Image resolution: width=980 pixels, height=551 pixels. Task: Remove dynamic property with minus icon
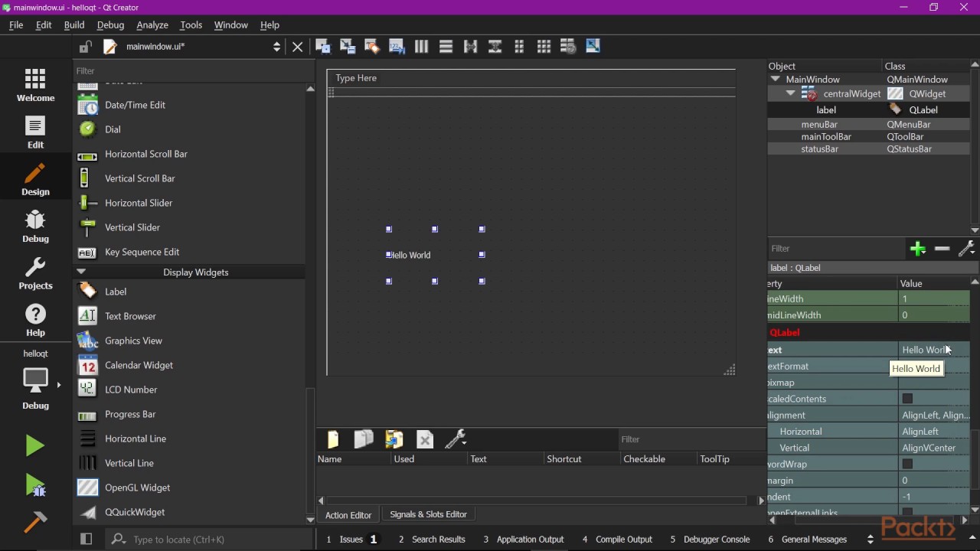tap(942, 249)
